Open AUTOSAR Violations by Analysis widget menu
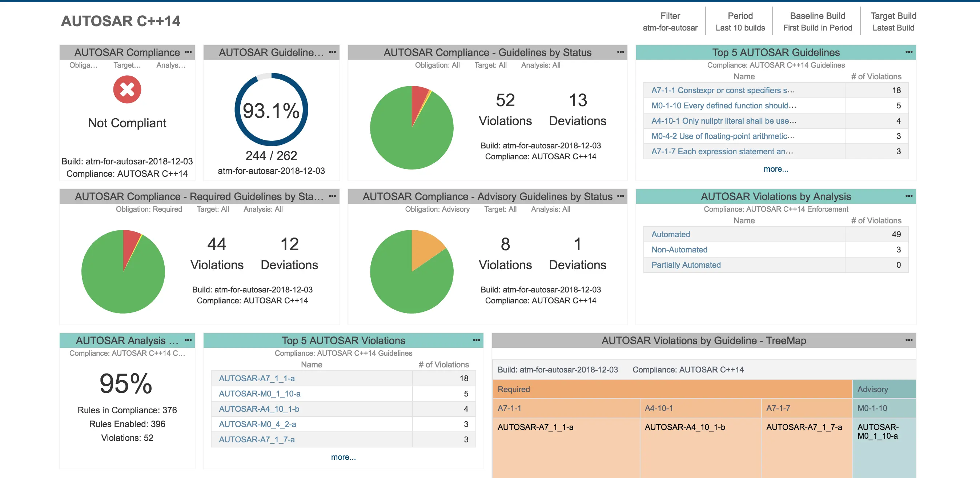The image size is (980, 478). pos(909,196)
